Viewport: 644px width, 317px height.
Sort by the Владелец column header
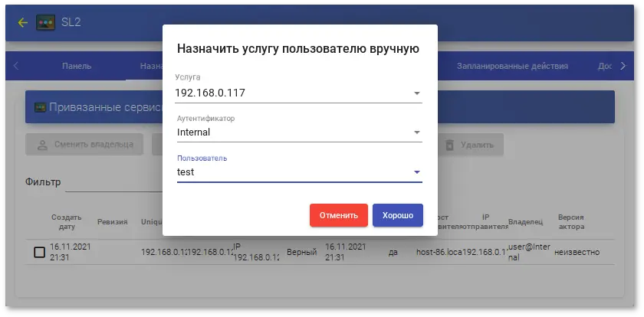(x=525, y=222)
